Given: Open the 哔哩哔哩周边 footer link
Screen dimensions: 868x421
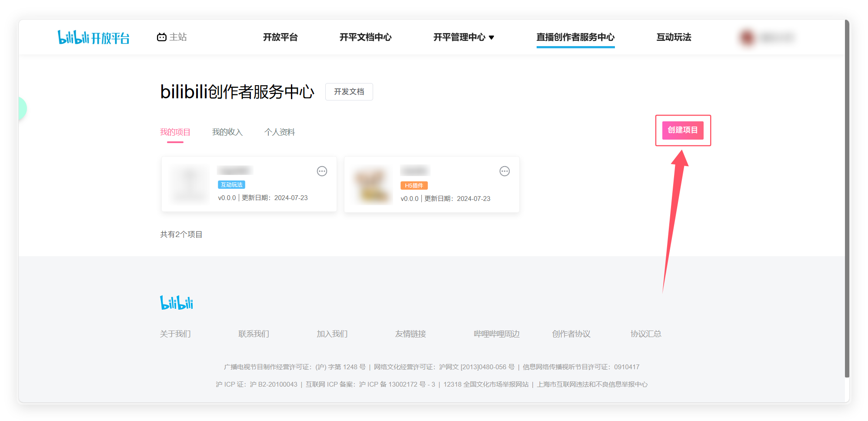Looking at the screenshot, I should coord(497,334).
